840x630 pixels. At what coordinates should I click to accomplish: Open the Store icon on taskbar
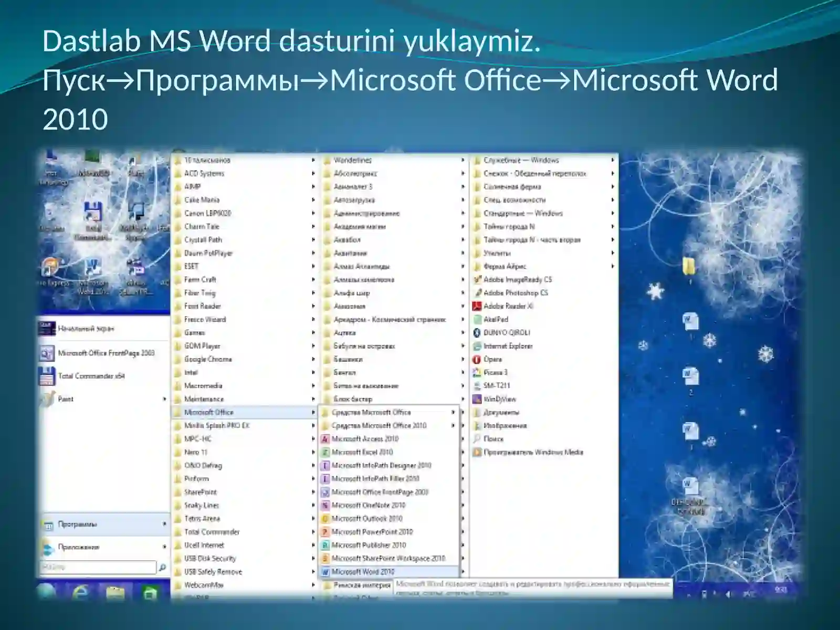pyautogui.click(x=150, y=593)
